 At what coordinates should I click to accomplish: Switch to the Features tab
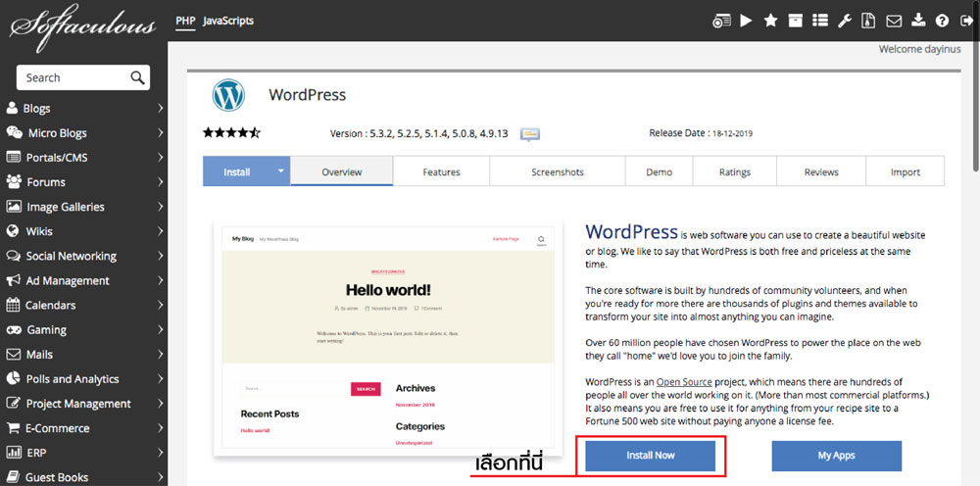click(x=441, y=171)
